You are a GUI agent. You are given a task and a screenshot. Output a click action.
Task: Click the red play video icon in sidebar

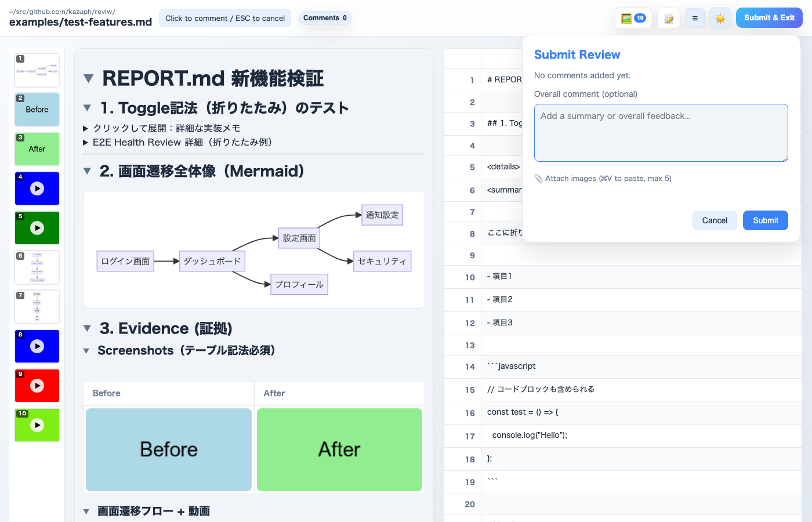[37, 386]
